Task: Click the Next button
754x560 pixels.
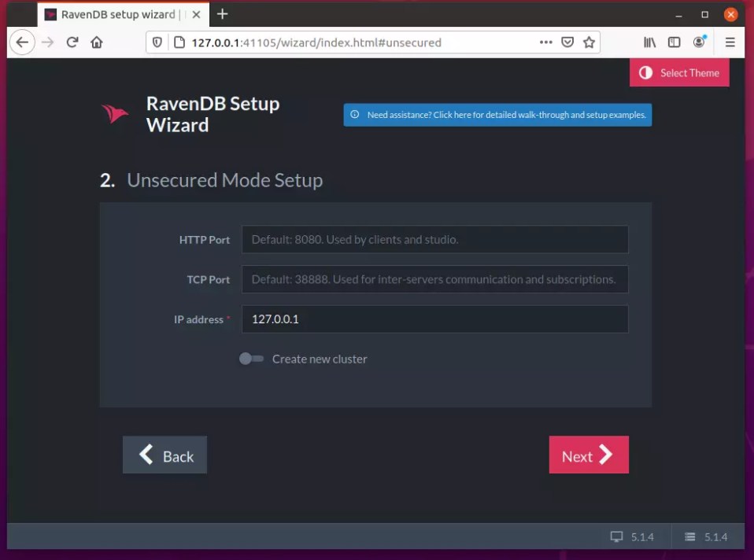Action: tap(588, 455)
